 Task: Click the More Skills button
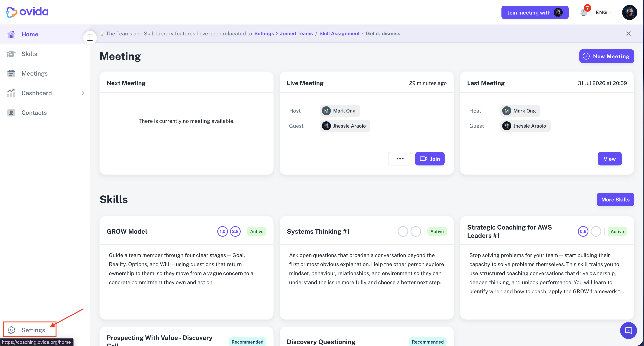tap(615, 199)
